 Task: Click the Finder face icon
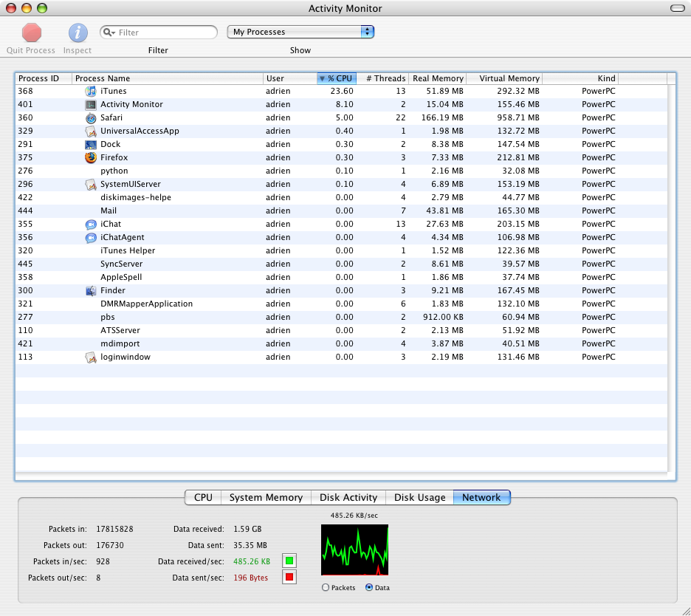tap(91, 290)
